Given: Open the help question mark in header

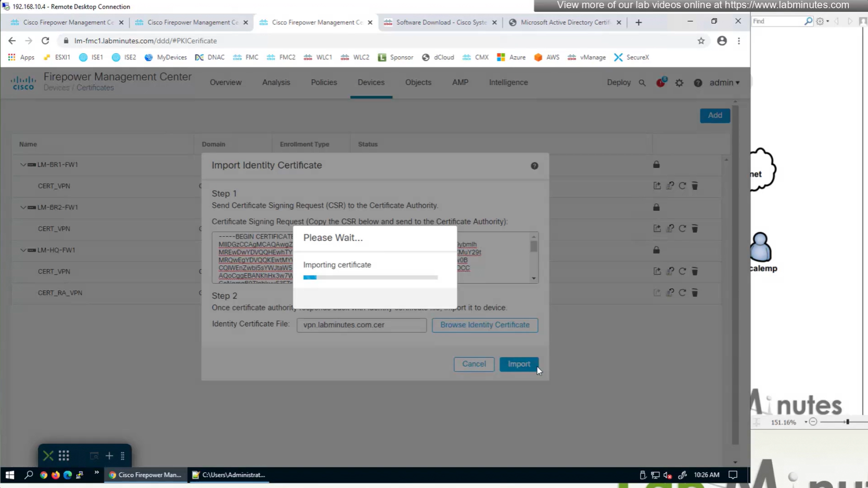Looking at the screenshot, I should point(698,83).
